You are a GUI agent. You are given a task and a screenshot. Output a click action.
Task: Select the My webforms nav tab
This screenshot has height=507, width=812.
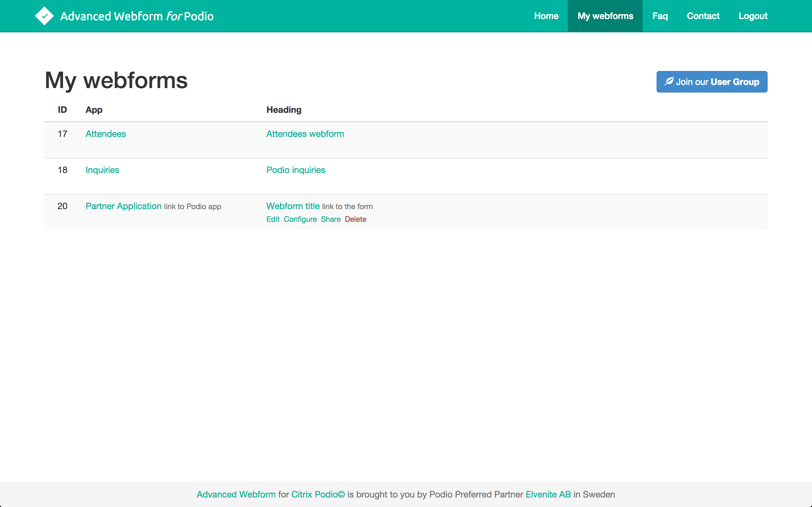[x=605, y=16]
